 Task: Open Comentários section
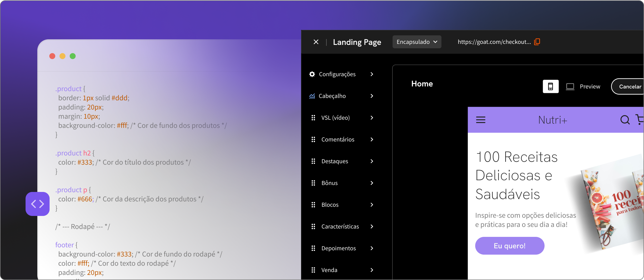(x=338, y=139)
